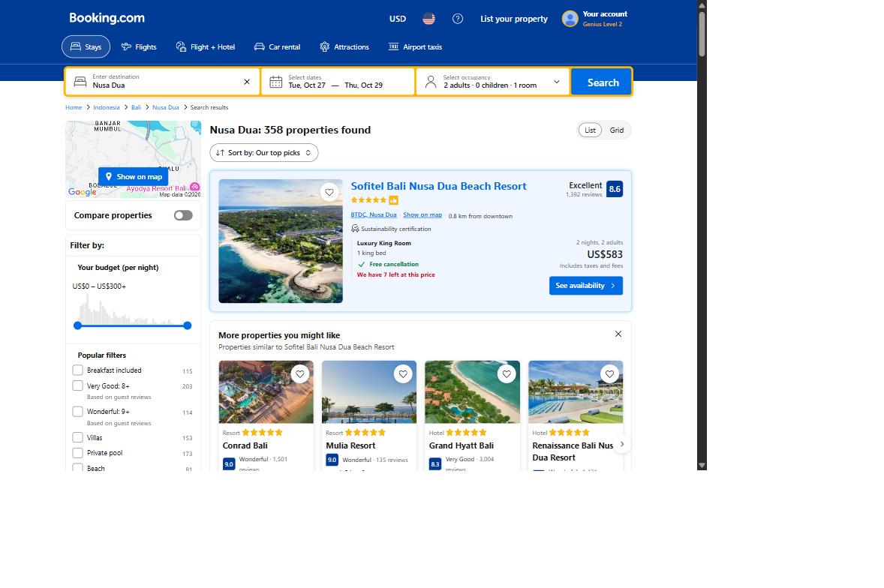This screenshot has height=588, width=884.
Task: Click the Sofitel 8.6 review score badge
Action: [x=615, y=189]
